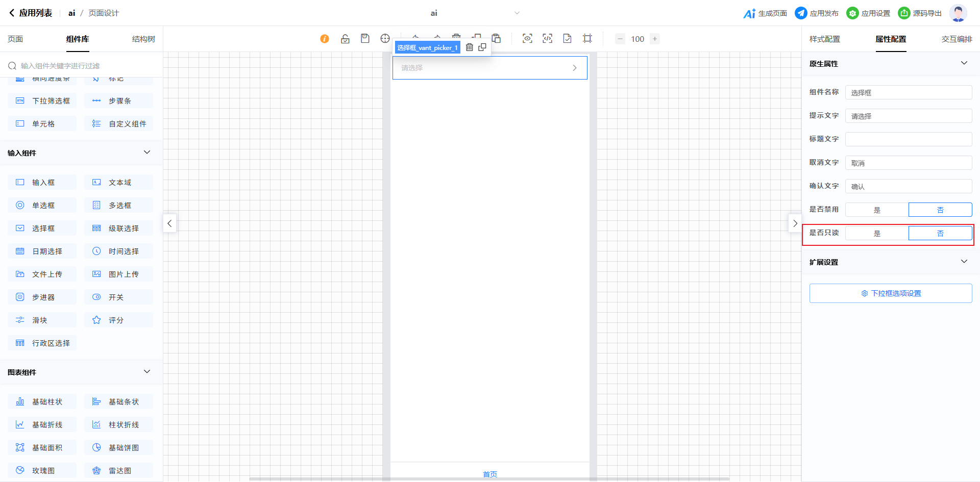Click the AI 生成页面 icon
The image size is (980, 482).
coord(749,13)
